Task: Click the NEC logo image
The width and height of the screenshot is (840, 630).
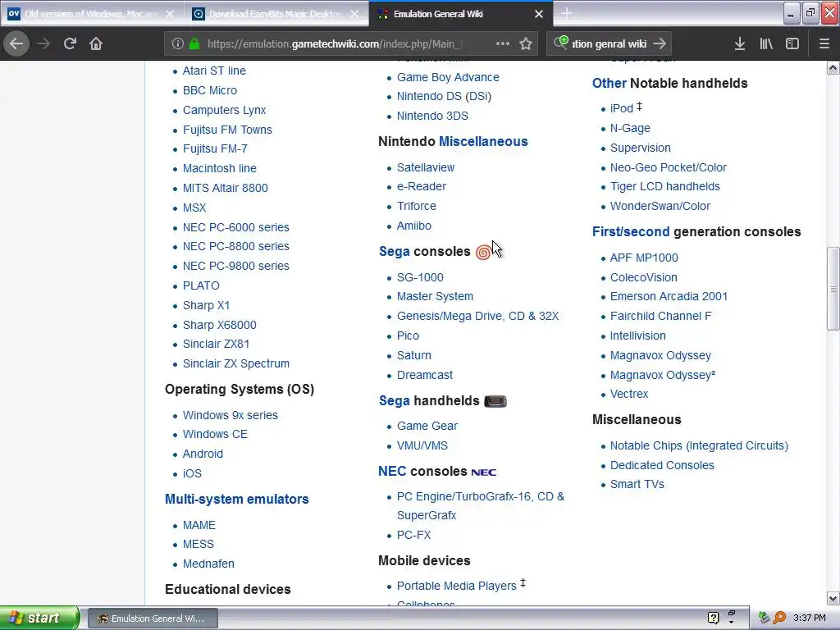Action: tap(484, 472)
